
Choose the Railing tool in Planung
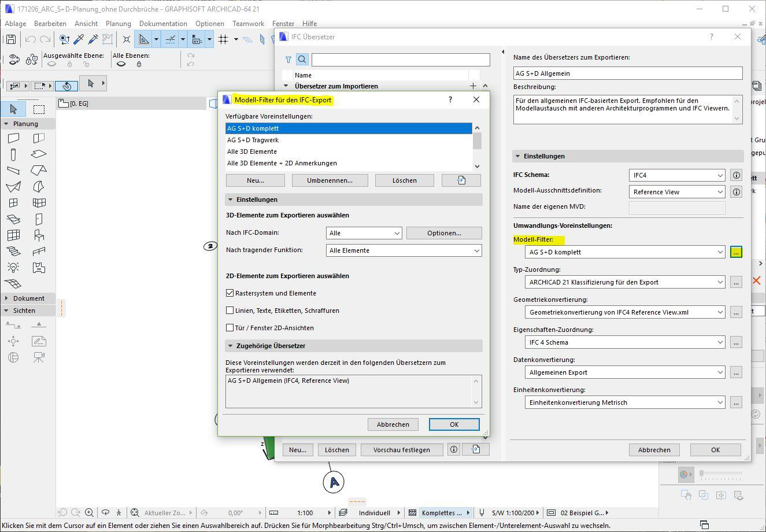pyautogui.click(x=39, y=252)
